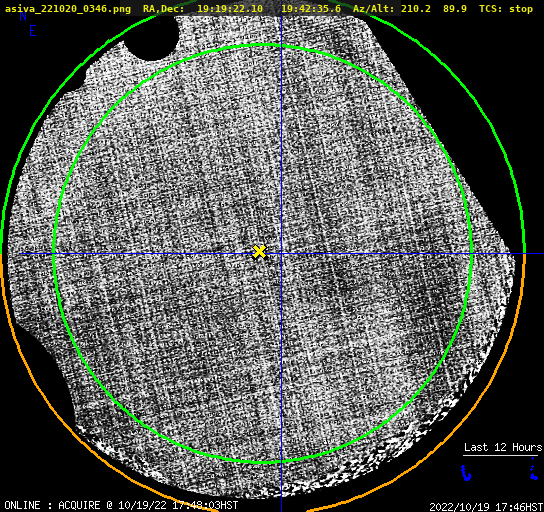Click the left blue dot cluster under Last 12 Hours
The height and width of the screenshot is (512, 544).
coord(466,473)
